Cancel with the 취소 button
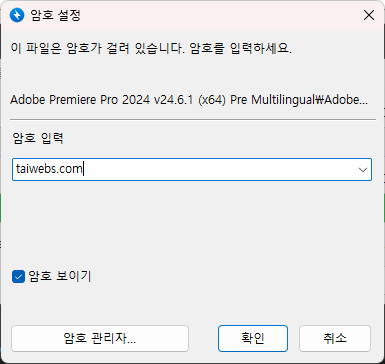 pos(335,338)
